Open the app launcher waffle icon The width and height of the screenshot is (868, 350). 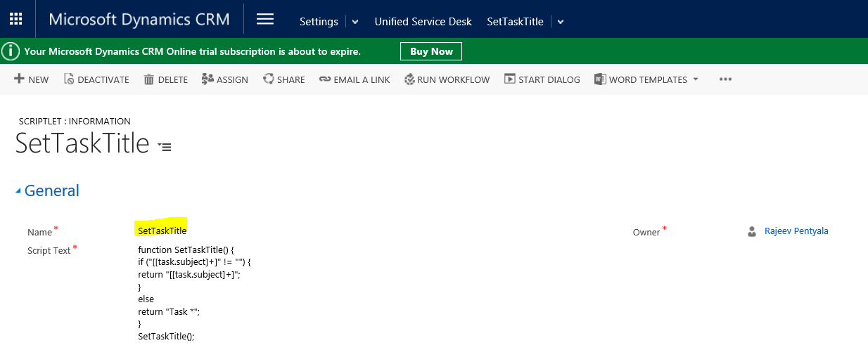pyautogui.click(x=15, y=20)
